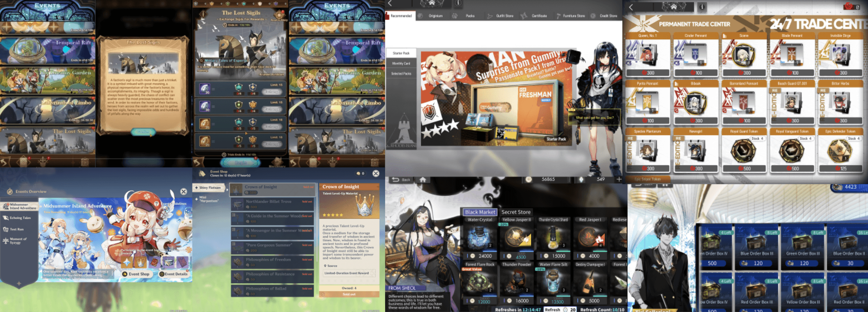This screenshot has width=868, height=312.
Task: Confirm the teal button under the Lost Sigils scroll
Action: coord(143,132)
